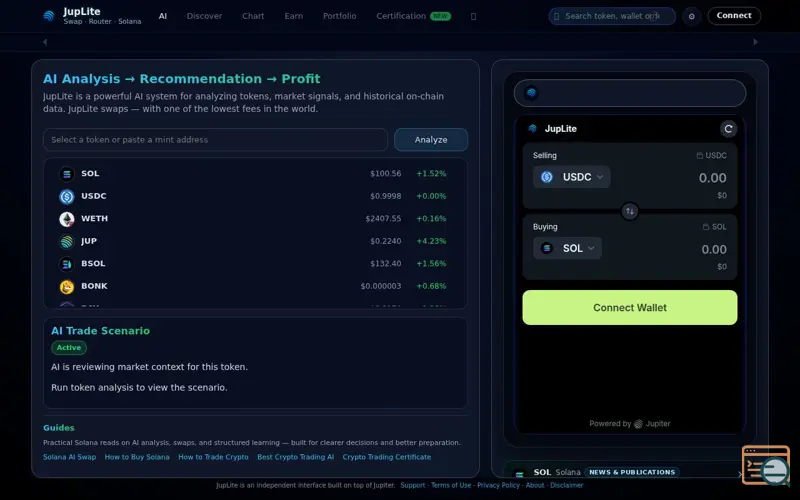Select the SOL row in token list
800x500 pixels.
tap(255, 174)
